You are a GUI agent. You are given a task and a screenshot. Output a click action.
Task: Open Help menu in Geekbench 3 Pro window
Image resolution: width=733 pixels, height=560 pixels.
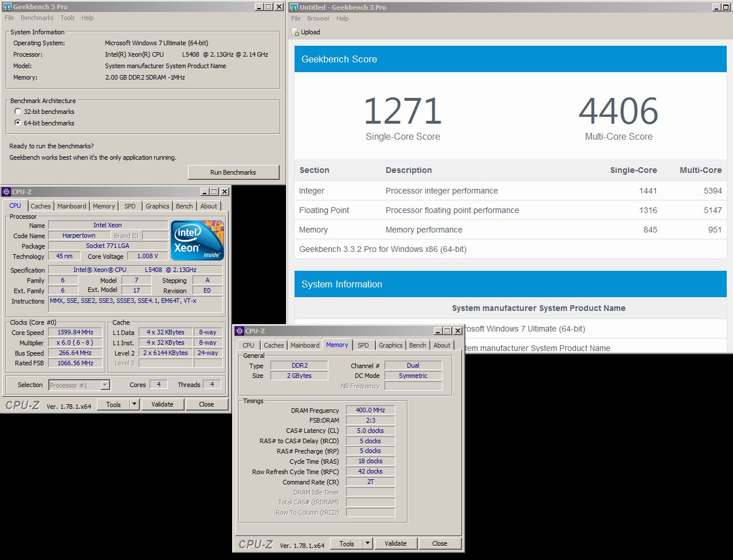87,18
